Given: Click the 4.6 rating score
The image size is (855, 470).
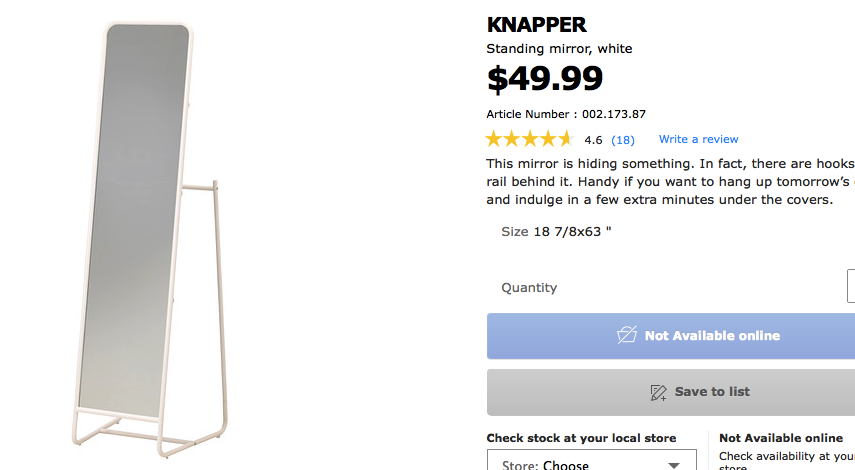Looking at the screenshot, I should (593, 140).
